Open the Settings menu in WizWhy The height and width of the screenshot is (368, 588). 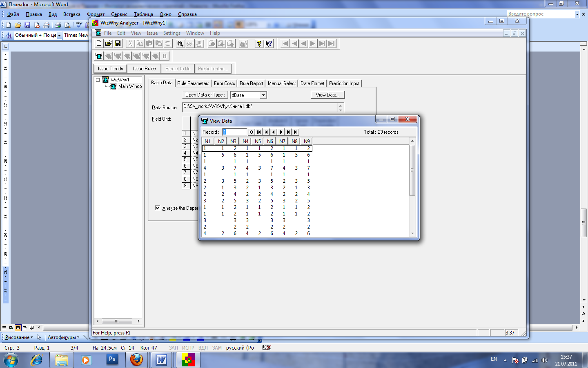point(171,33)
